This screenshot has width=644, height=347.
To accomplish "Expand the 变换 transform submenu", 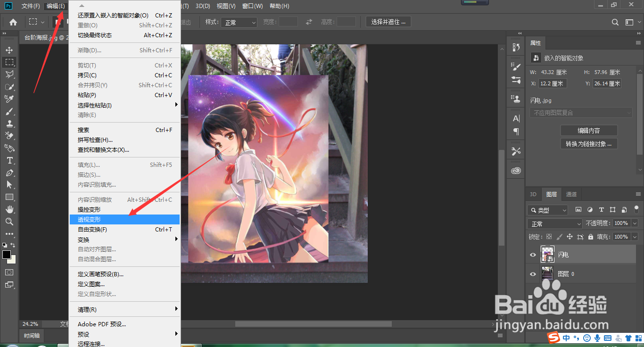I will (125, 240).
